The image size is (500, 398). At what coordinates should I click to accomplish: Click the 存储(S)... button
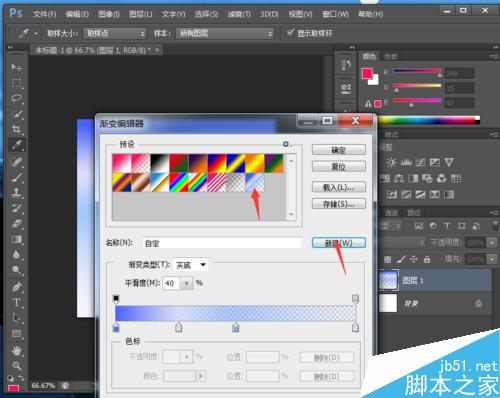coord(339,204)
